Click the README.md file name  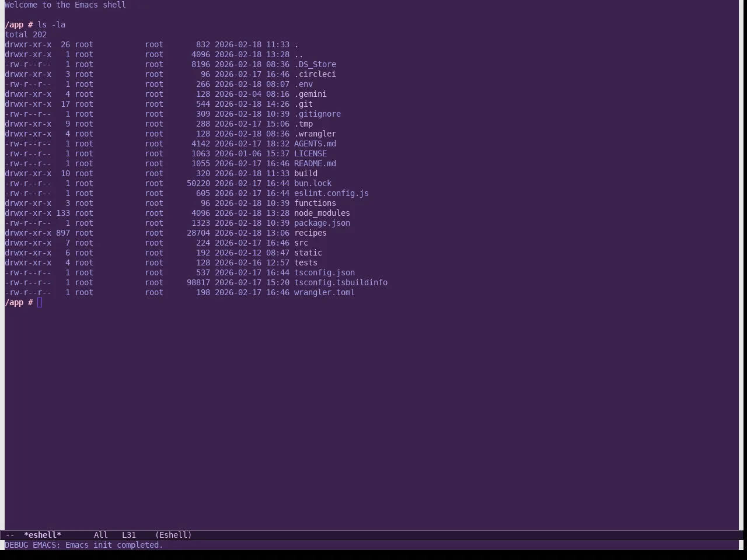[x=315, y=163]
